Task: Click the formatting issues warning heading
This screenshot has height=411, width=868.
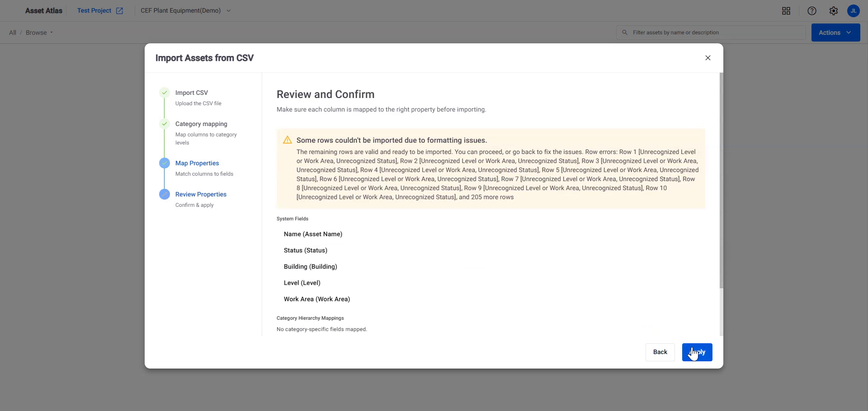Action: [392, 140]
